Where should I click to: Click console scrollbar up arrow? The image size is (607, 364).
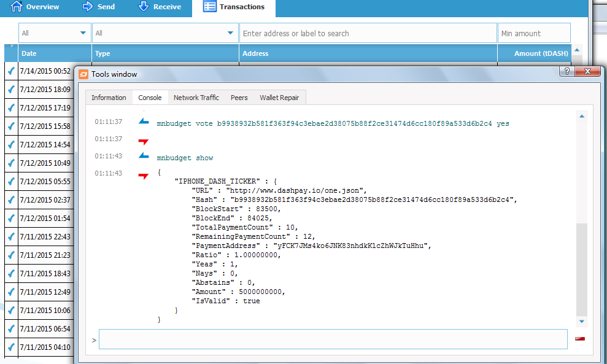[582, 116]
